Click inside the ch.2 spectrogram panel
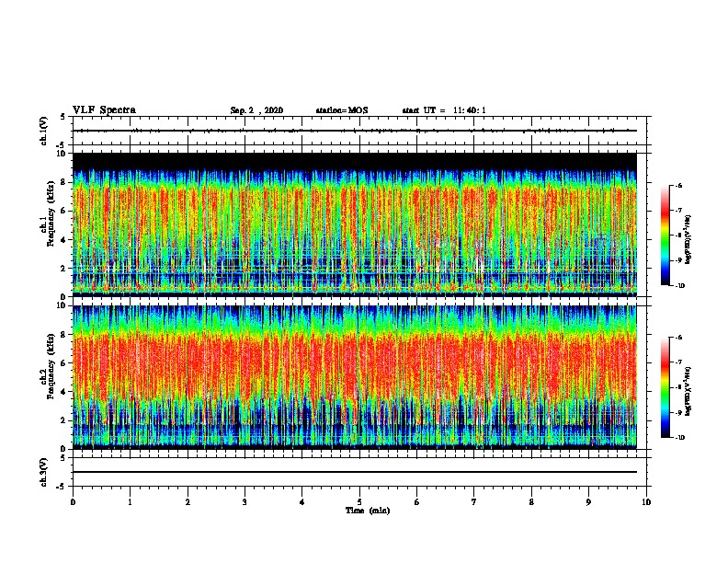 click(x=355, y=377)
